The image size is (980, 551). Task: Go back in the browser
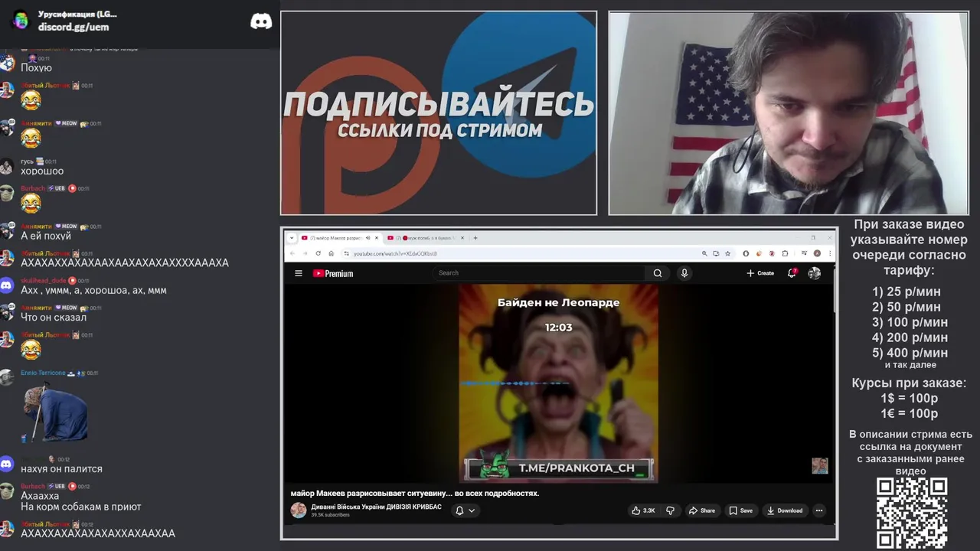pos(292,253)
